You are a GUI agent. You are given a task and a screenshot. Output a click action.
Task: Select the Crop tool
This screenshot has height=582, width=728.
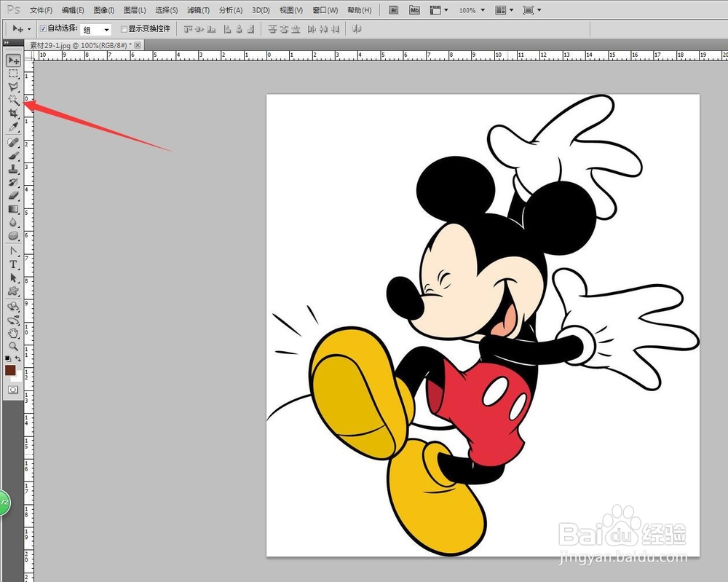(13, 114)
